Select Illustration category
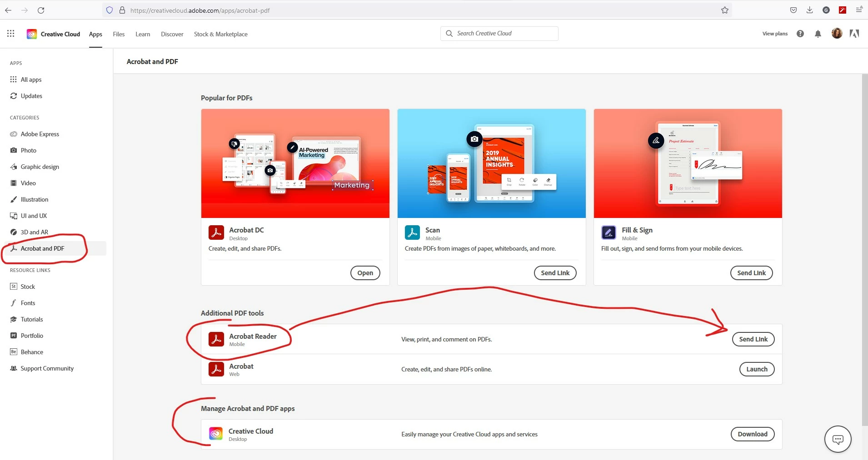The image size is (868, 460). pyautogui.click(x=55, y=199)
